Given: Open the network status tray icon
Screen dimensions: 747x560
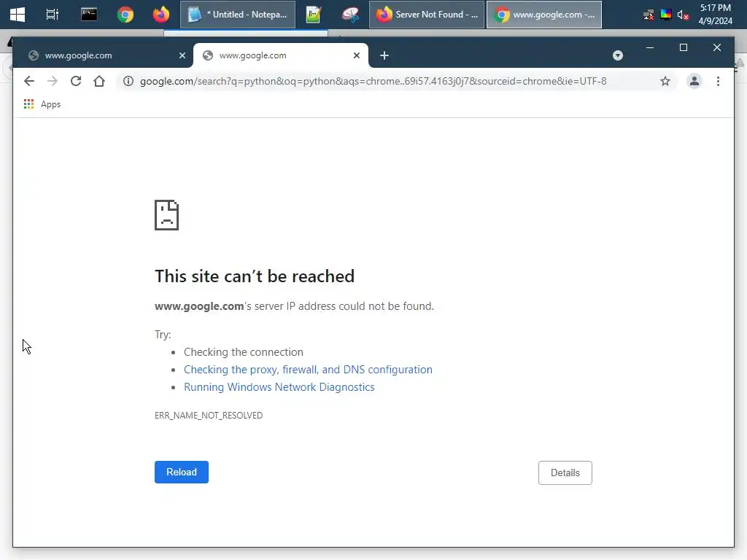Looking at the screenshot, I should [x=648, y=15].
